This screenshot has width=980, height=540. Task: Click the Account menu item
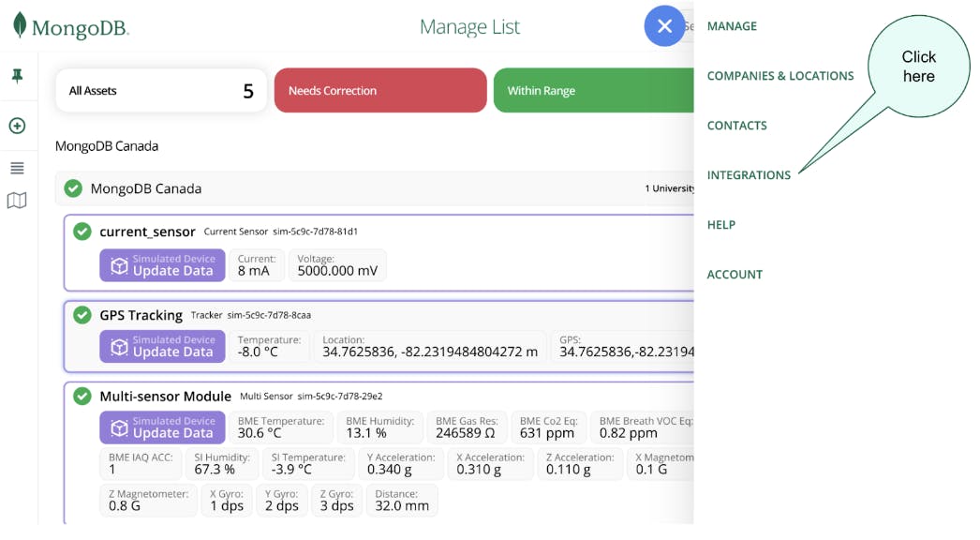[735, 275]
